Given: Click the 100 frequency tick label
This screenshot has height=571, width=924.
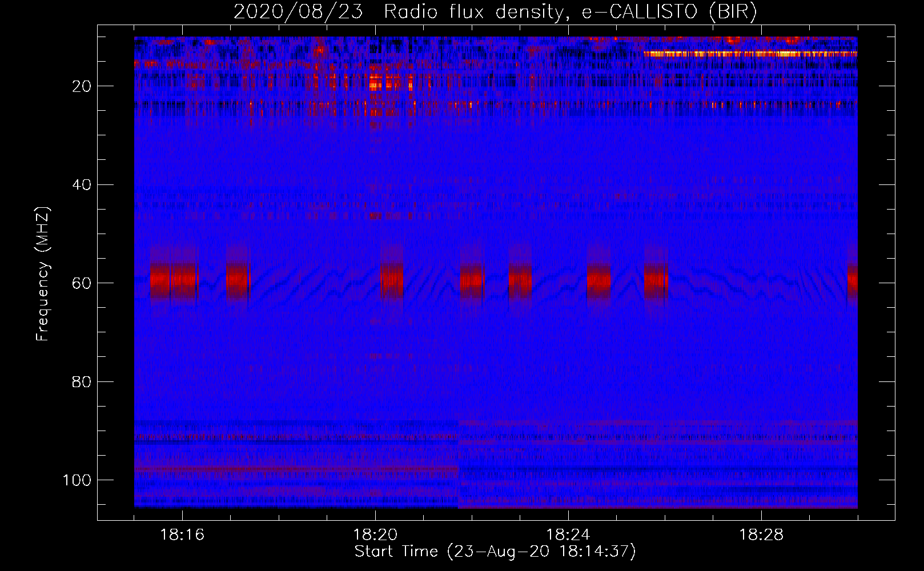Looking at the screenshot, I should (77, 480).
